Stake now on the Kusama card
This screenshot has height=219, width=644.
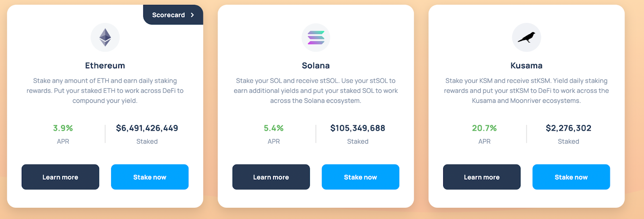pyautogui.click(x=571, y=177)
